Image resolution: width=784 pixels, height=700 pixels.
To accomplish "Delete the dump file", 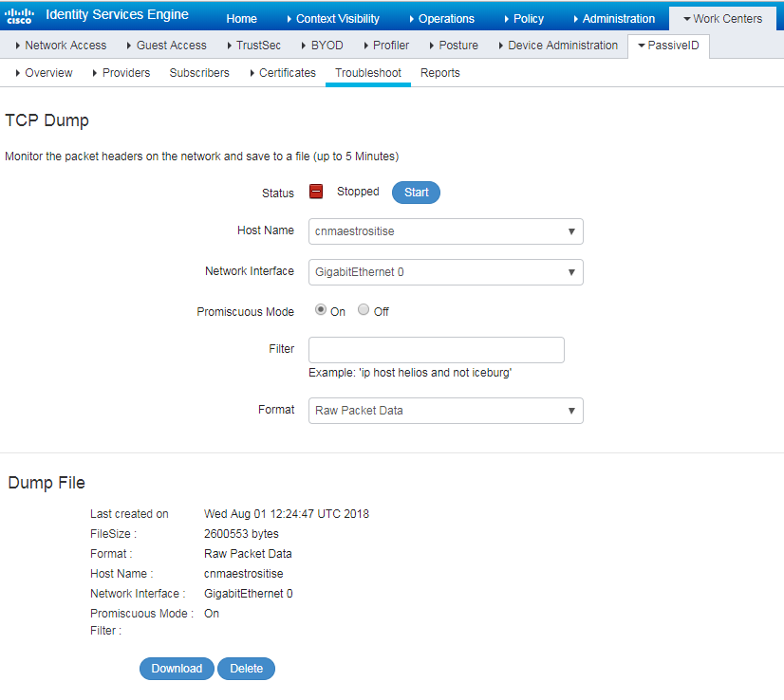I will point(246,669).
